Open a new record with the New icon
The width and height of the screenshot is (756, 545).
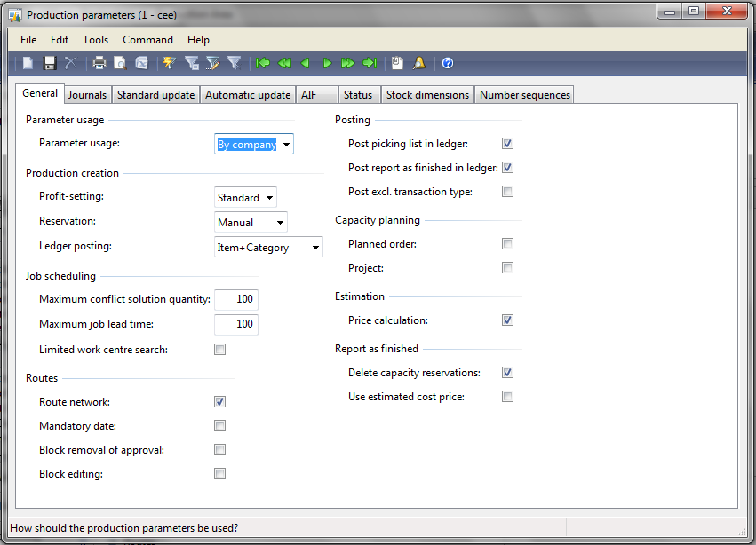27,63
